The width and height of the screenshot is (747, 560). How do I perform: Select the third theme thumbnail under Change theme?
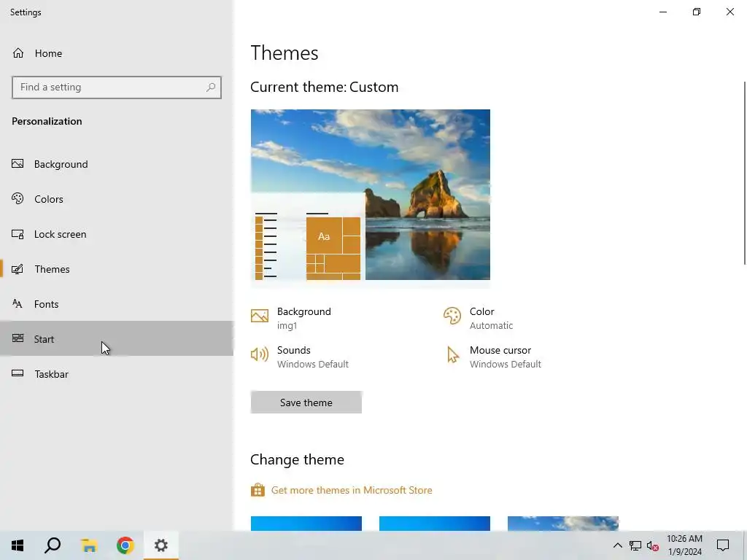(563, 524)
